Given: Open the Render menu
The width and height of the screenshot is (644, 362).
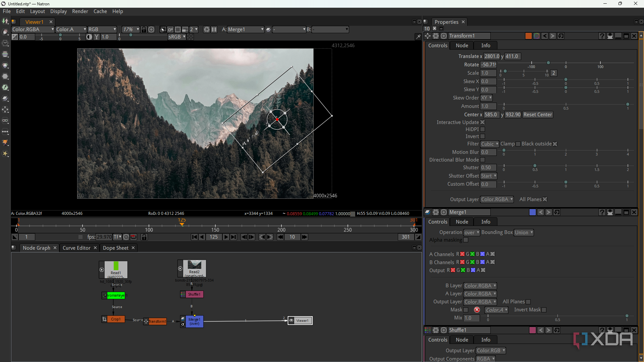Looking at the screenshot, I should [80, 11].
